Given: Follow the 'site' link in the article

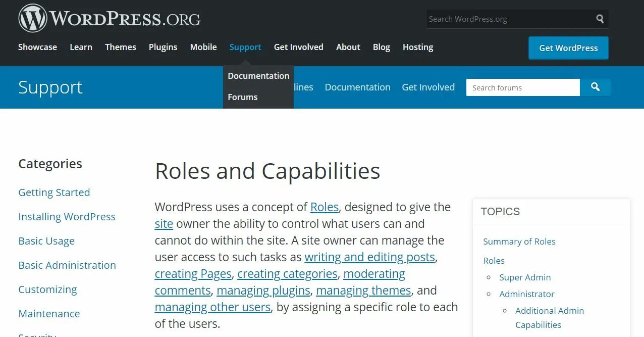Looking at the screenshot, I should pyautogui.click(x=164, y=224).
